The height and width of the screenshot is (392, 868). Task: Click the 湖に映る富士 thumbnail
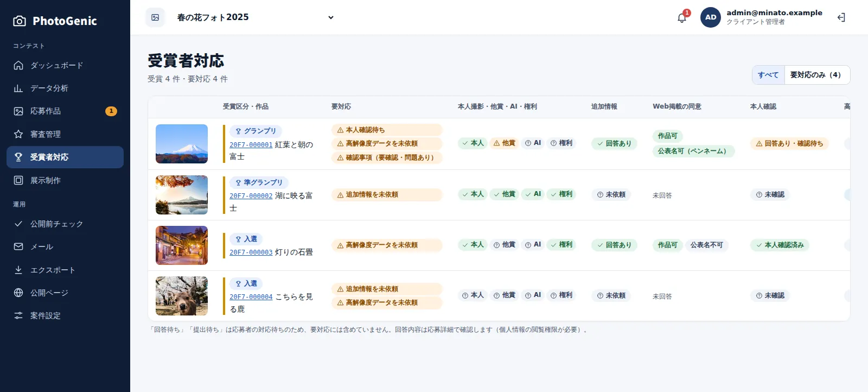pos(182,195)
